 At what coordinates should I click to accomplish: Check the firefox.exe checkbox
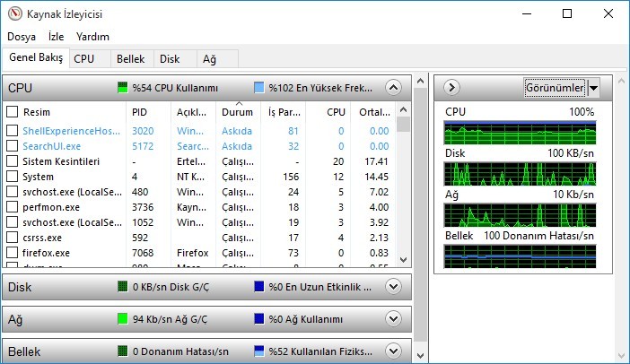coord(12,253)
